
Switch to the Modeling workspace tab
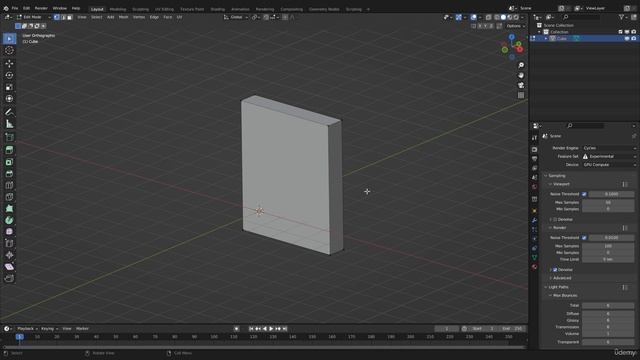pyautogui.click(x=118, y=9)
